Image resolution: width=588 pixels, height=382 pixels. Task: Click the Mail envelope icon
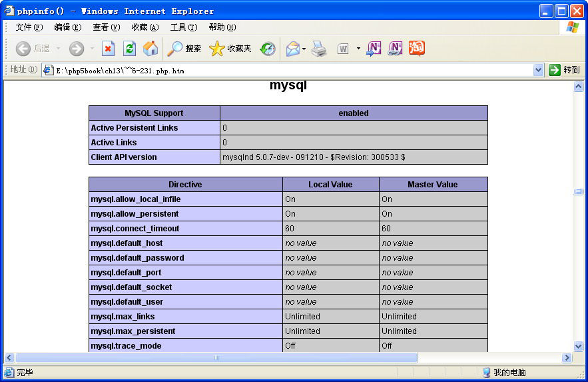(x=293, y=49)
